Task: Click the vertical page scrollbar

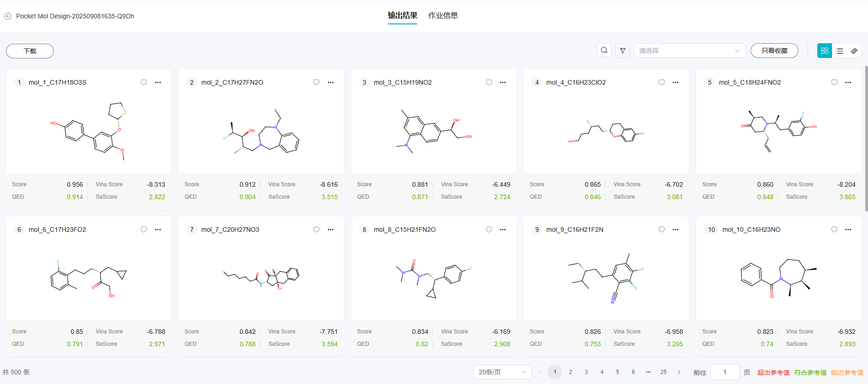Action: [866, 138]
